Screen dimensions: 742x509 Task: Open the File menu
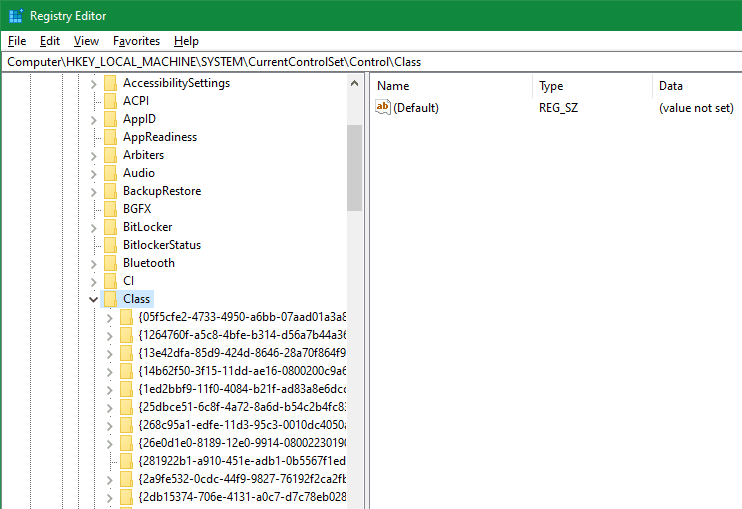tap(17, 41)
